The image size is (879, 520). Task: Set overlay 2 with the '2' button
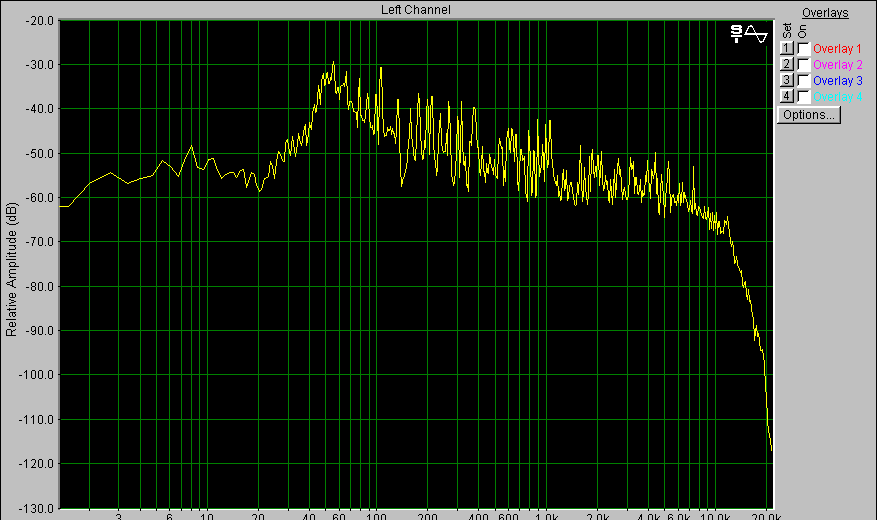(x=787, y=64)
